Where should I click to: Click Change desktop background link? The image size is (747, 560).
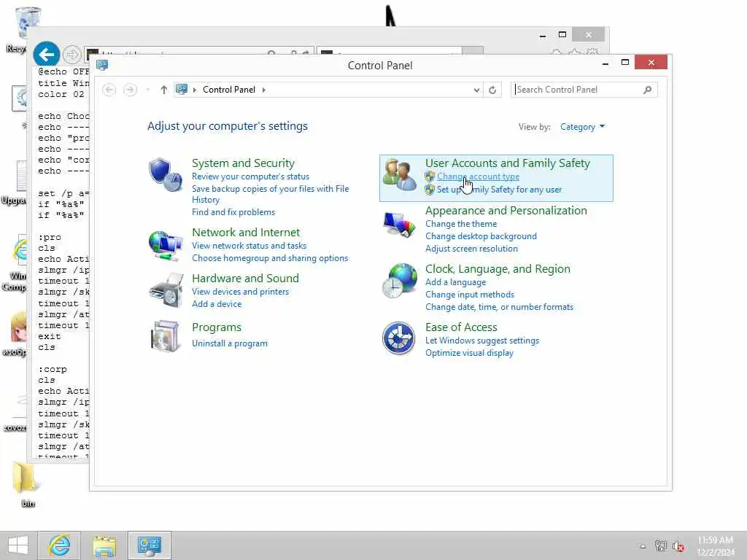(481, 236)
